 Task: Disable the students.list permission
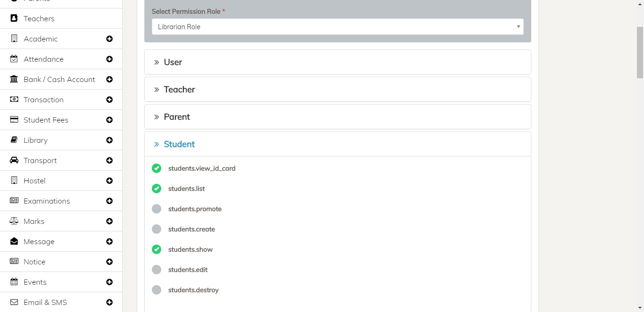(x=157, y=189)
